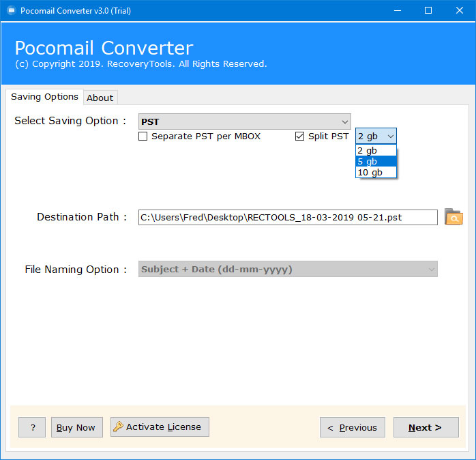Maximize the Pocomail Converter window
Viewport: 476px width, 460px height.
coord(428,11)
